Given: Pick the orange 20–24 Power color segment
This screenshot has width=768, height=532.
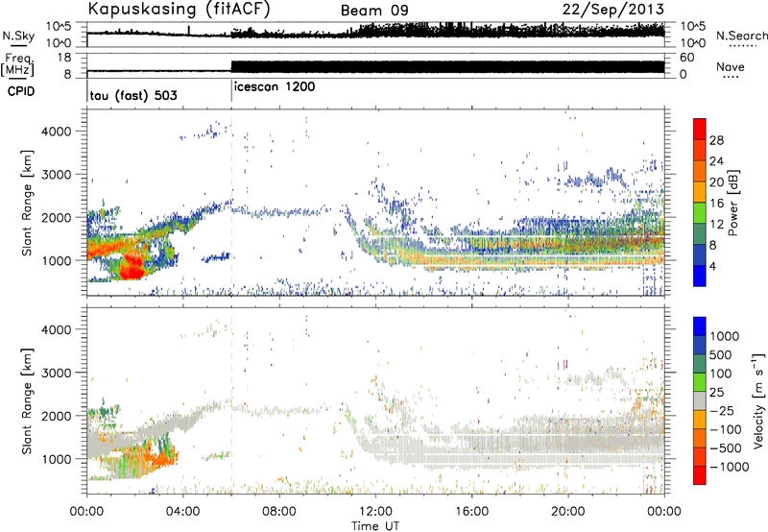Looking at the screenshot, I should pos(700,171).
